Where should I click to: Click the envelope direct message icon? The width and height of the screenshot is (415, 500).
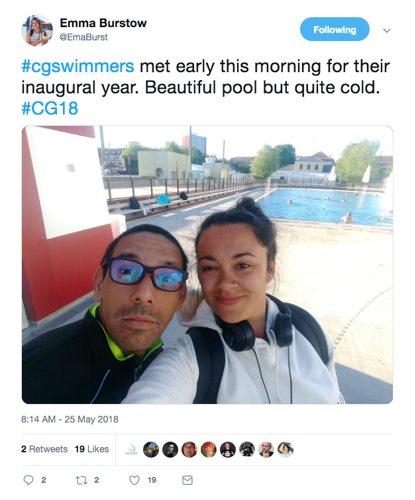(x=187, y=480)
